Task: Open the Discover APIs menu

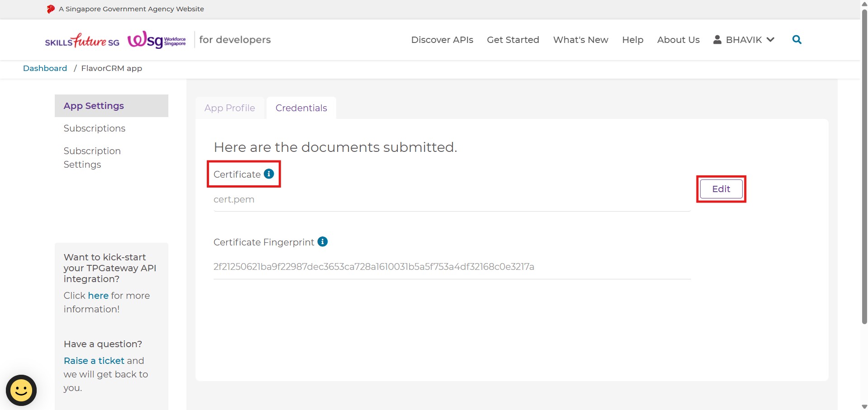Action: tap(442, 40)
